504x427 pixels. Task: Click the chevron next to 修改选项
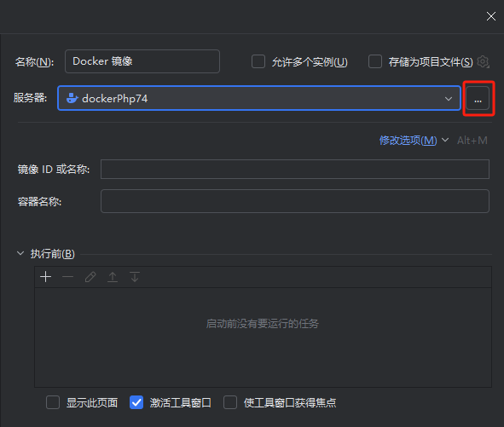[445, 140]
